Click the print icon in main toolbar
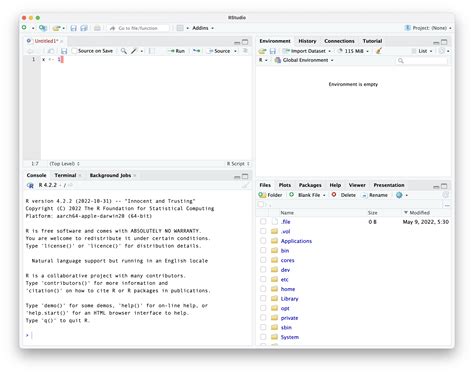 (97, 28)
